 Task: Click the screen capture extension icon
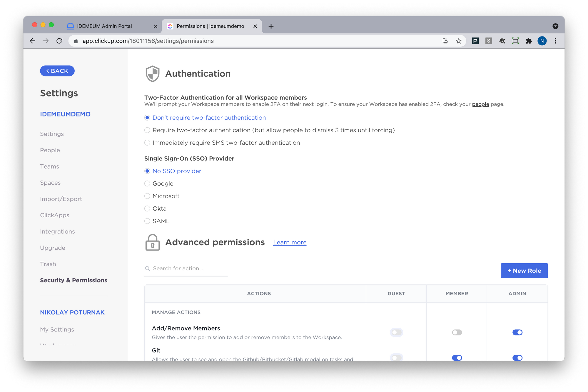tap(515, 41)
